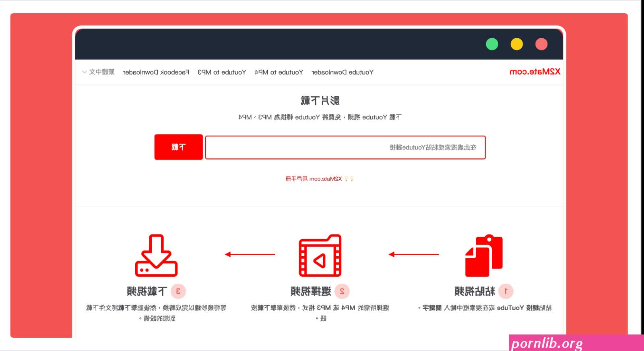The image size is (644, 351).
Task: Expand the language selector chevron
Action: pyautogui.click(x=84, y=72)
